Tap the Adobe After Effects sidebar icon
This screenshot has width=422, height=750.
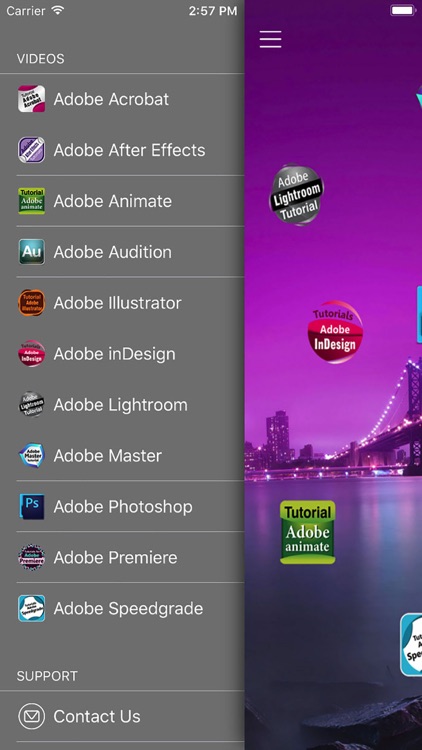coord(32,150)
